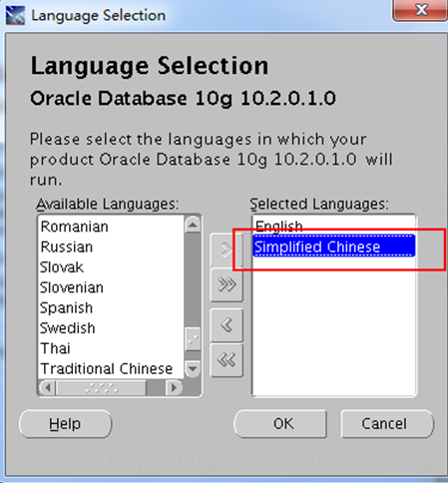Add all languages with double right arrow
The height and width of the screenshot is (483, 448).
click(226, 284)
